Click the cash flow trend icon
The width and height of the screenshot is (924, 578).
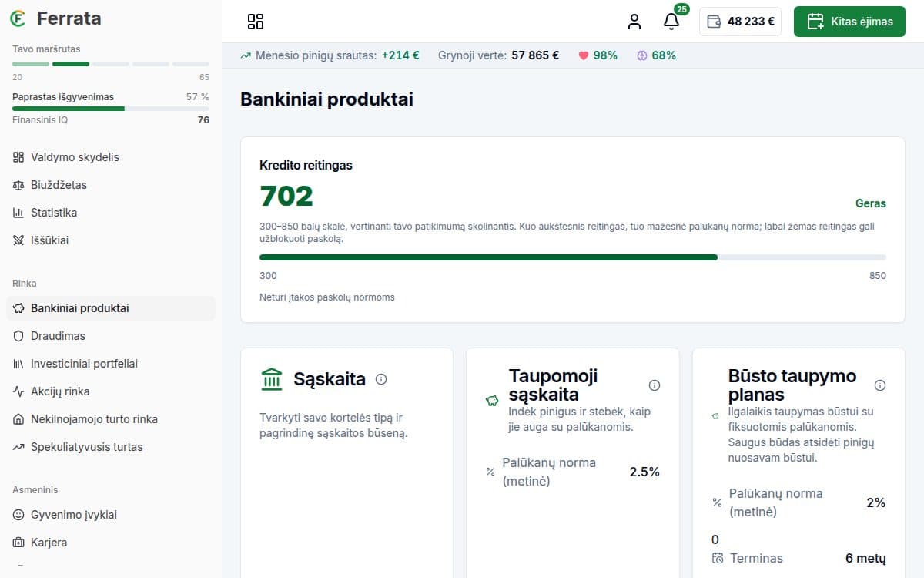click(x=246, y=55)
